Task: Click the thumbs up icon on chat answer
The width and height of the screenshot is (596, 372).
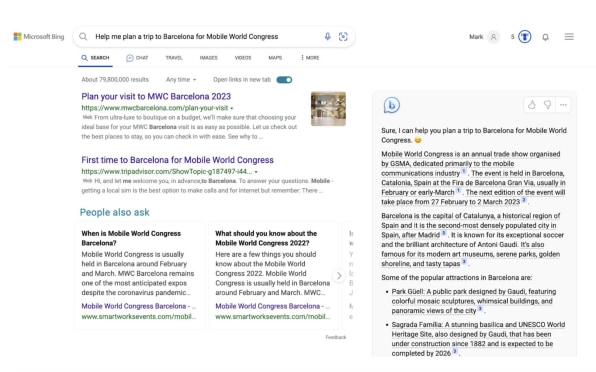Action: click(x=531, y=105)
